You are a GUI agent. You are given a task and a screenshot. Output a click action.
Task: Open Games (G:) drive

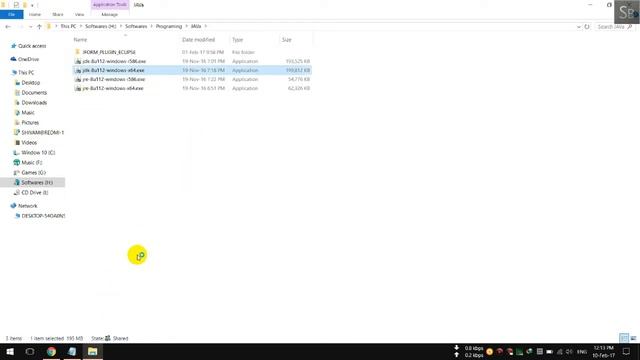coord(33,173)
